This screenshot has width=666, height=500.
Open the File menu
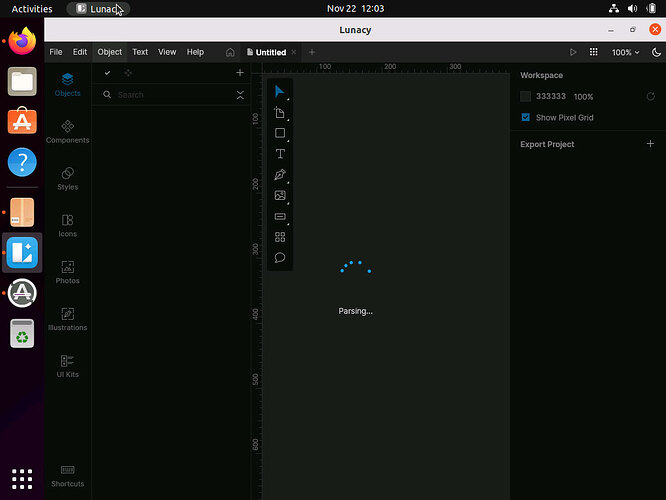pyautogui.click(x=56, y=52)
